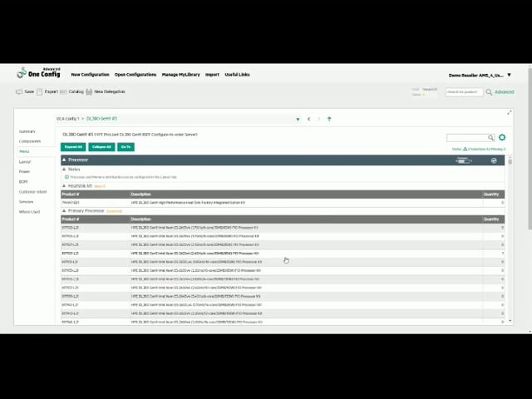532x399 pixels.
Task: Click the DL380 Gen9 #3 breadcrumb
Action: 101,119
